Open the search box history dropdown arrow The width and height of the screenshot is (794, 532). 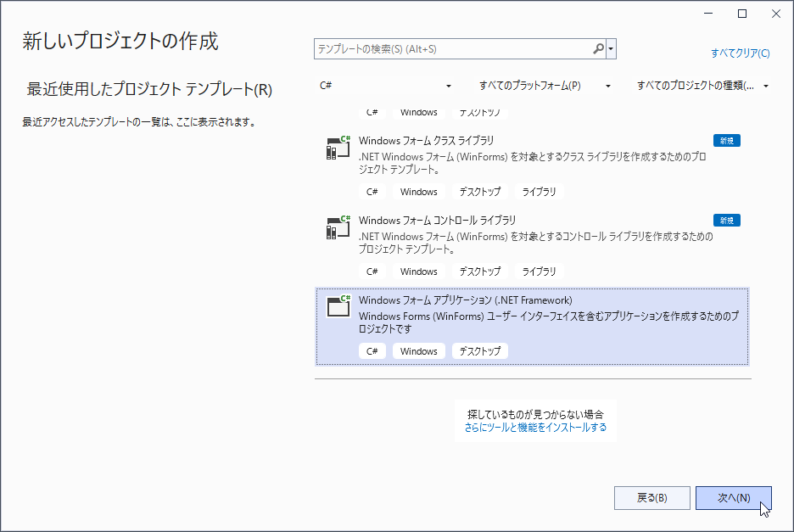610,48
